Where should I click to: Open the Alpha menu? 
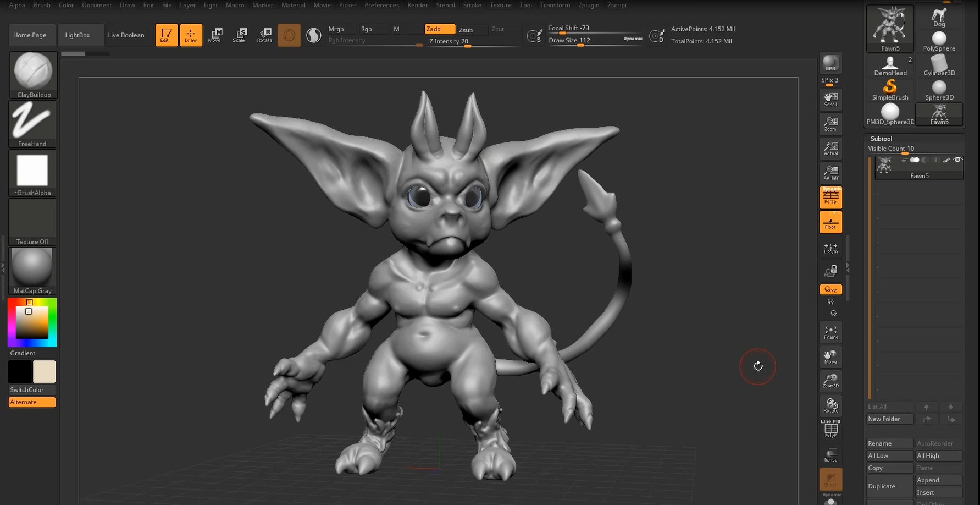[x=17, y=5]
